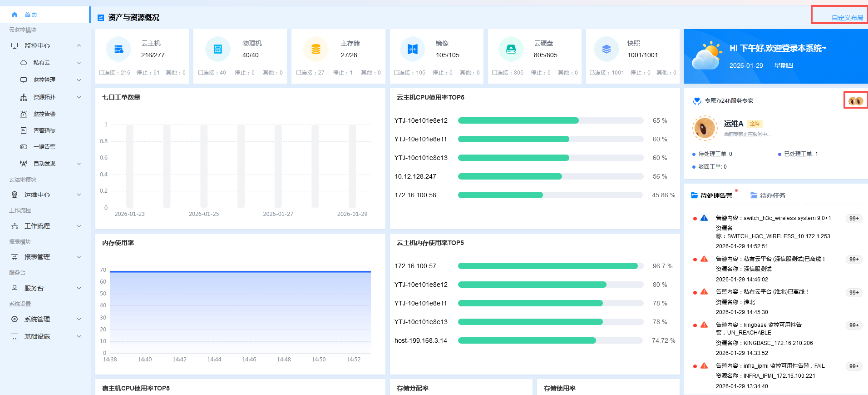Expand the 运维中心 sidebar menu
The image size is (868, 395).
45,195
